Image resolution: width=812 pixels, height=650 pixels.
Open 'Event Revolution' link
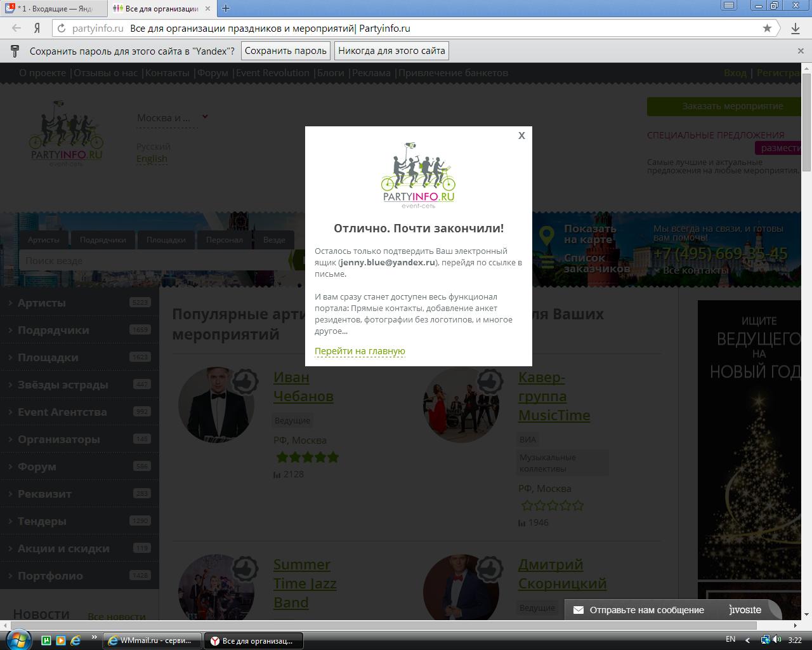click(x=273, y=72)
